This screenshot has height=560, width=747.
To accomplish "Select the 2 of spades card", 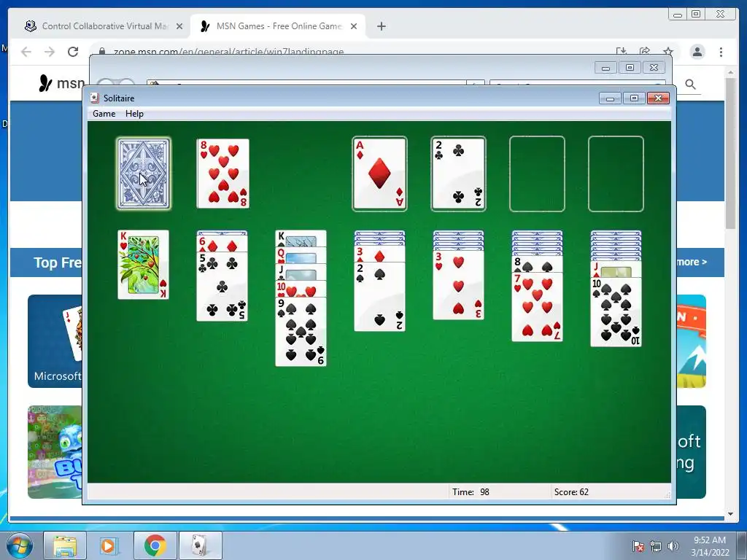I will pos(379,296).
